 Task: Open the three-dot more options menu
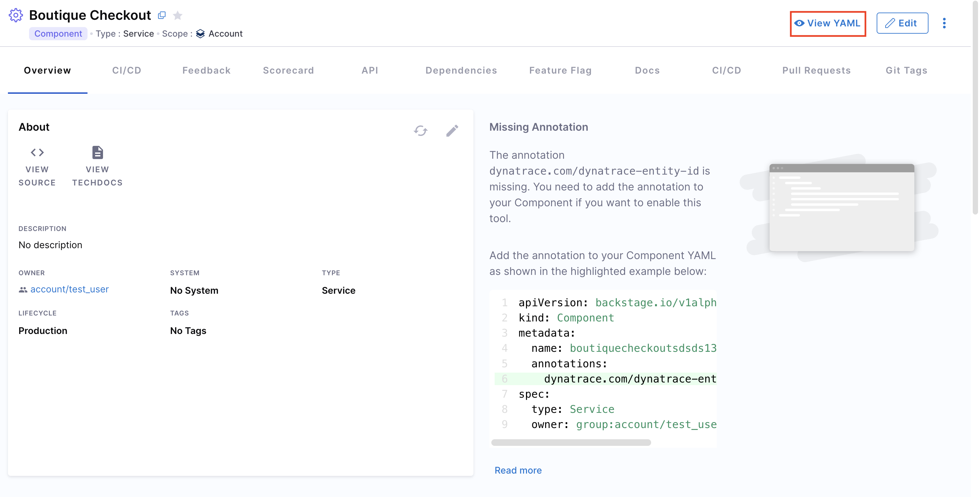coord(944,23)
